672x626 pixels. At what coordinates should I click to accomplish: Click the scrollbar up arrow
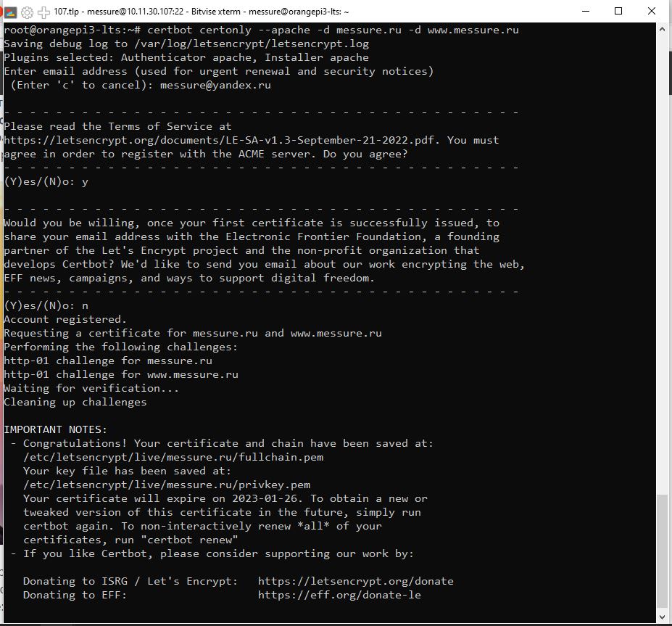[x=662, y=29]
